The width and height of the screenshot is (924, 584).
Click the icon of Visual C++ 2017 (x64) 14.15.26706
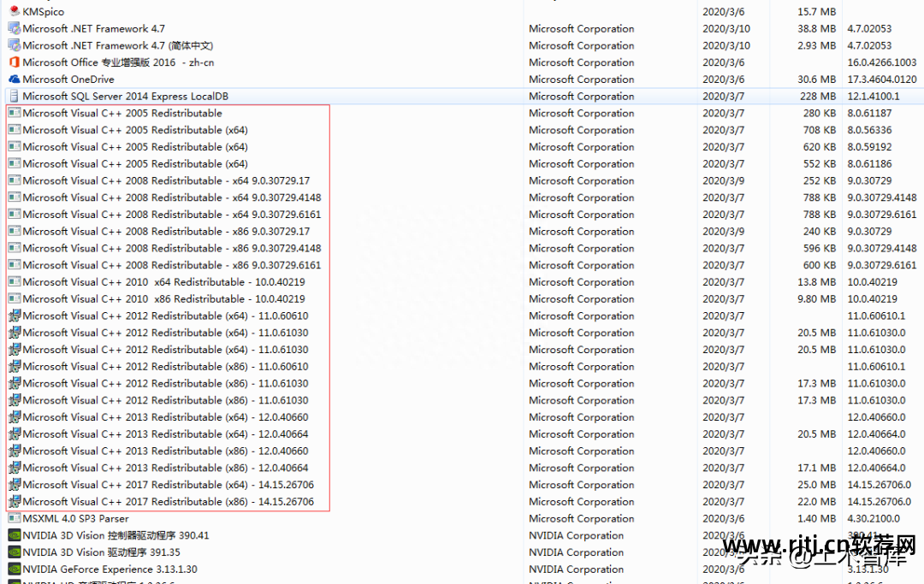(15, 485)
